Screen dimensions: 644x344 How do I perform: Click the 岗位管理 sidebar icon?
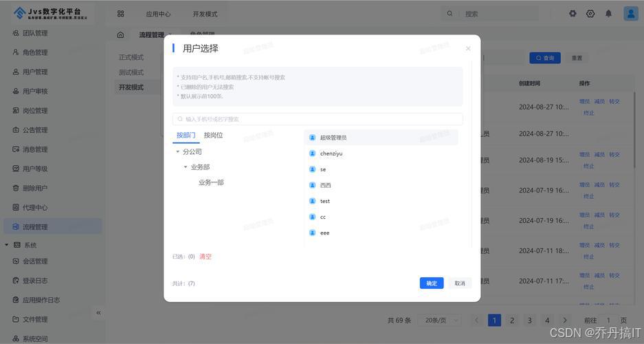[x=16, y=110]
